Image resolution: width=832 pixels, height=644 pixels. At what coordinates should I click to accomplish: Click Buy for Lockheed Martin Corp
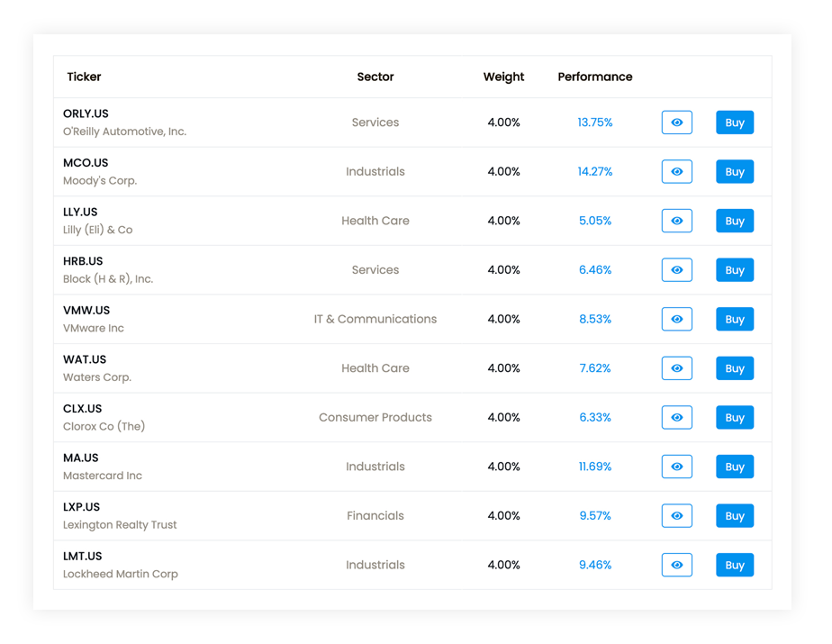point(735,565)
